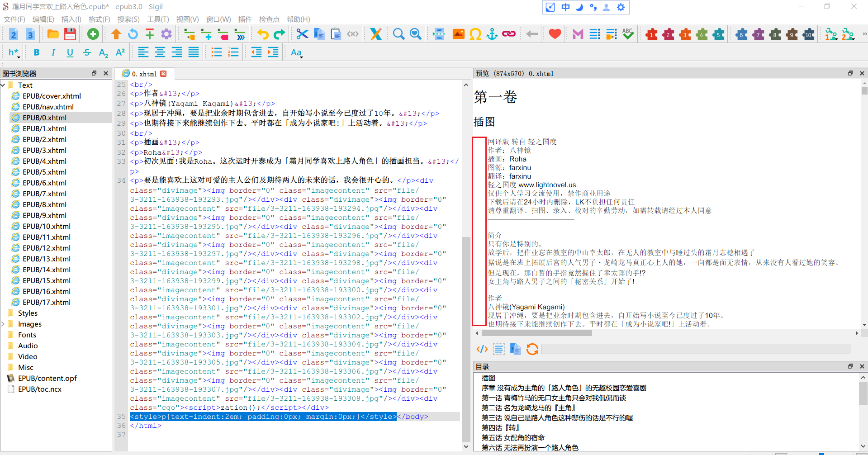Open the 插件 menu
Image resolution: width=868 pixels, height=455 pixels.
[245, 19]
